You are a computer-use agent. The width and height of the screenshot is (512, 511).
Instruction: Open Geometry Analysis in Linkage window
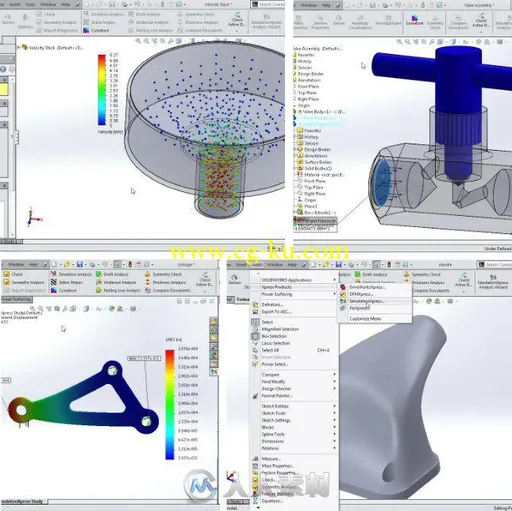coord(24,282)
